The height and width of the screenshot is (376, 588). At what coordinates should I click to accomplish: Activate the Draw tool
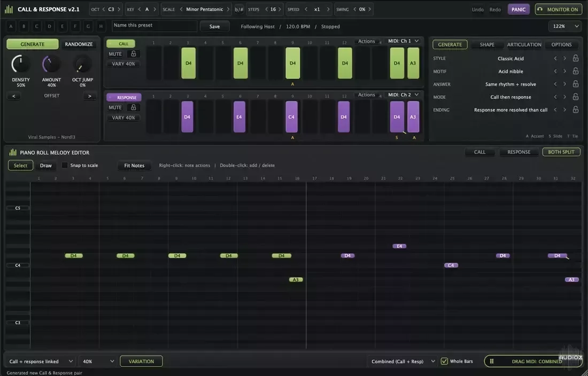46,166
